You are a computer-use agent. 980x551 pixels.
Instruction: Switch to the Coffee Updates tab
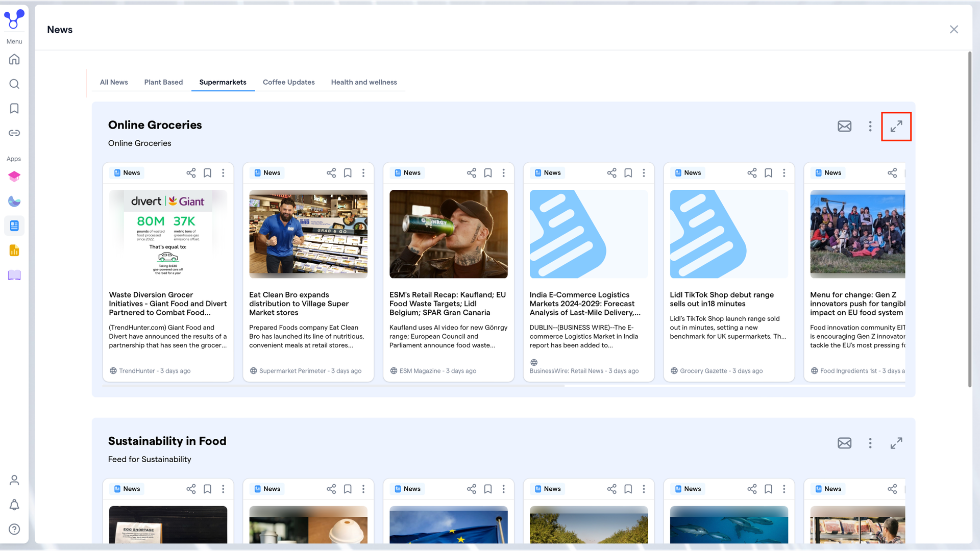289,82
